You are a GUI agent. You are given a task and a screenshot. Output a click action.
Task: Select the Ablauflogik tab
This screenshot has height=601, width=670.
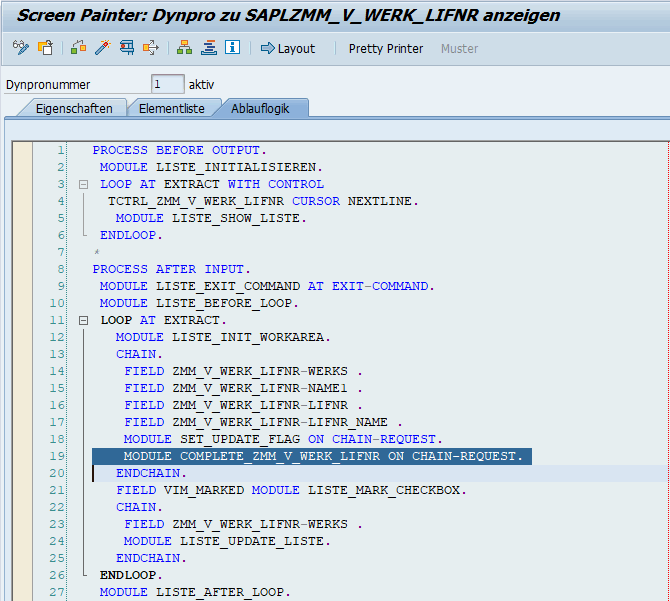(260, 108)
